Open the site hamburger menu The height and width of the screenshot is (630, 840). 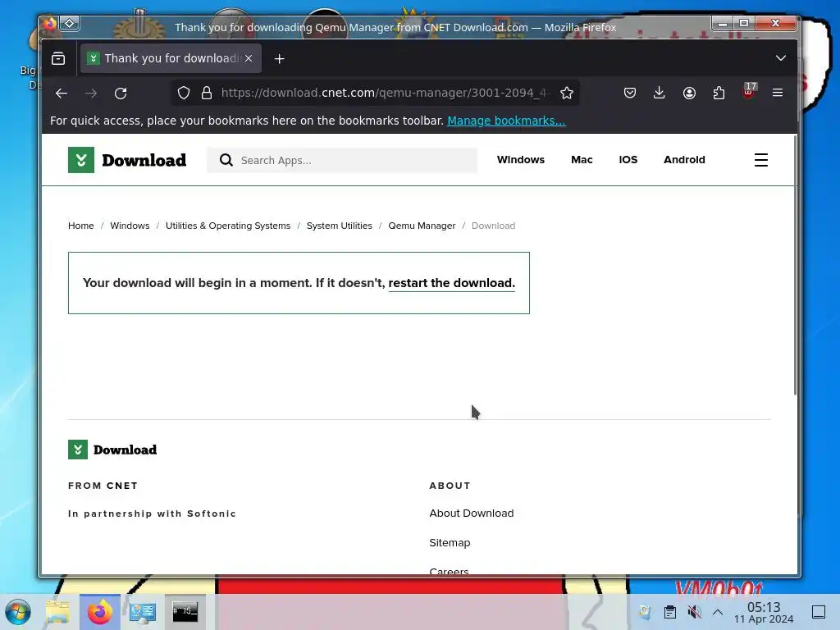coord(760,160)
